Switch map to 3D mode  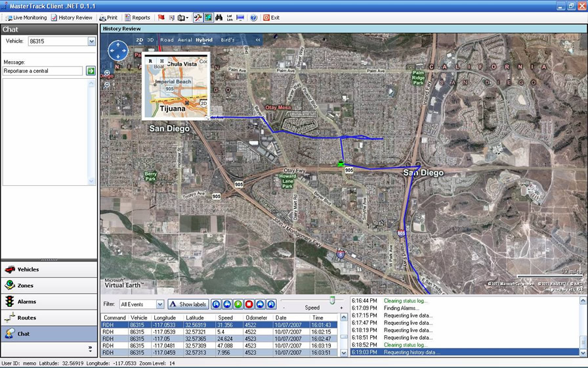pos(150,40)
